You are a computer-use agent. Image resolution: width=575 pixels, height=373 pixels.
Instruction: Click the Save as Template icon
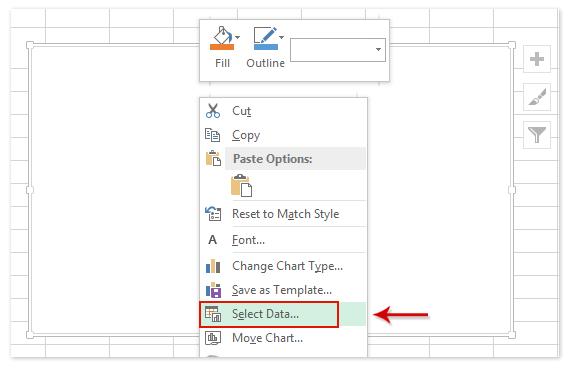213,290
